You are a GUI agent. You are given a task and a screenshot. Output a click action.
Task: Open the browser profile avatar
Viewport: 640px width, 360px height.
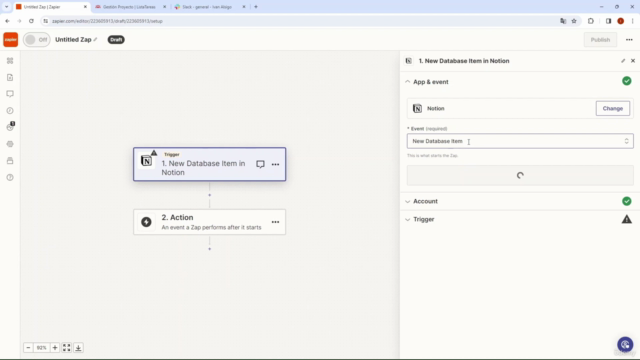[x=620, y=21]
